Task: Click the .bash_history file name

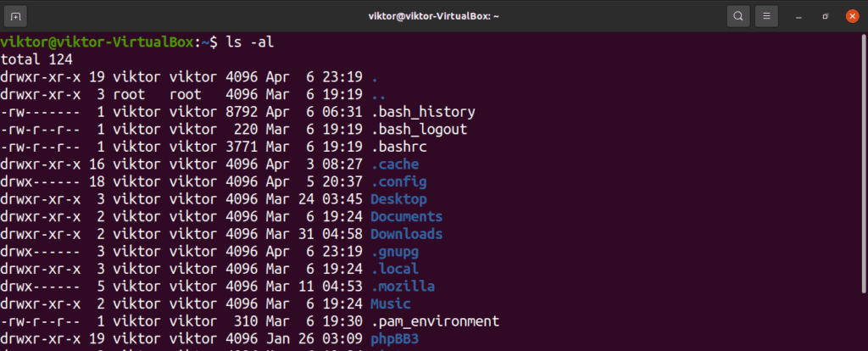Action: (423, 112)
